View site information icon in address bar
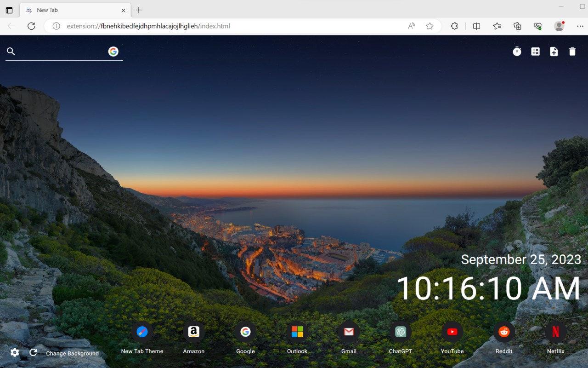This screenshot has width=588, height=368. point(56,26)
